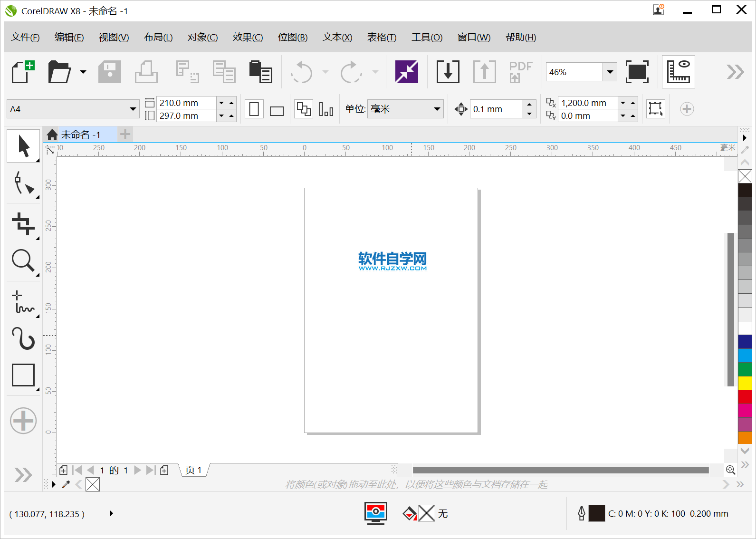
Task: Select the Shape edit tool
Action: click(x=23, y=183)
